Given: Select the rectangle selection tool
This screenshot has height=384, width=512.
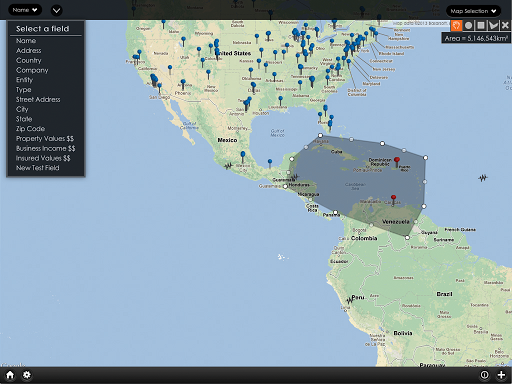Looking at the screenshot, I should pos(481,25).
